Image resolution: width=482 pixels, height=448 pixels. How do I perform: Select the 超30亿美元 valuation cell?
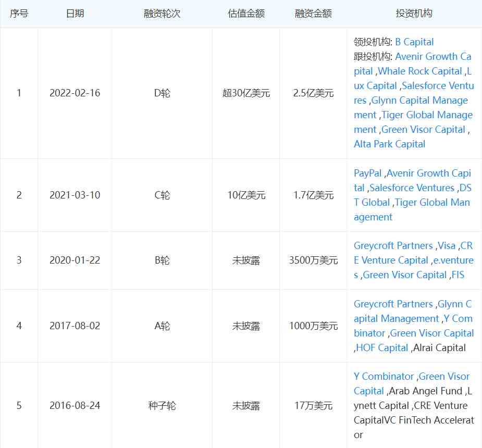246,93
